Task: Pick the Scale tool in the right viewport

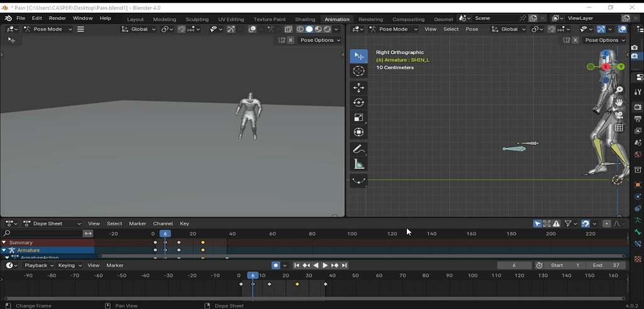Action: click(358, 118)
